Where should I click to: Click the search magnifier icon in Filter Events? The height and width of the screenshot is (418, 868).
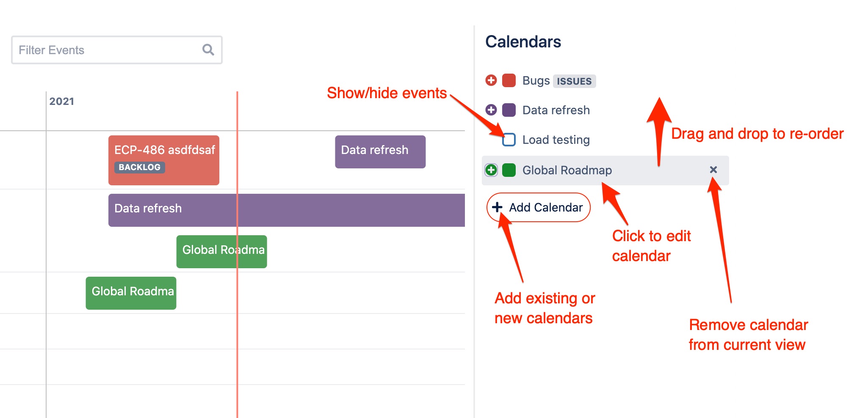point(208,50)
